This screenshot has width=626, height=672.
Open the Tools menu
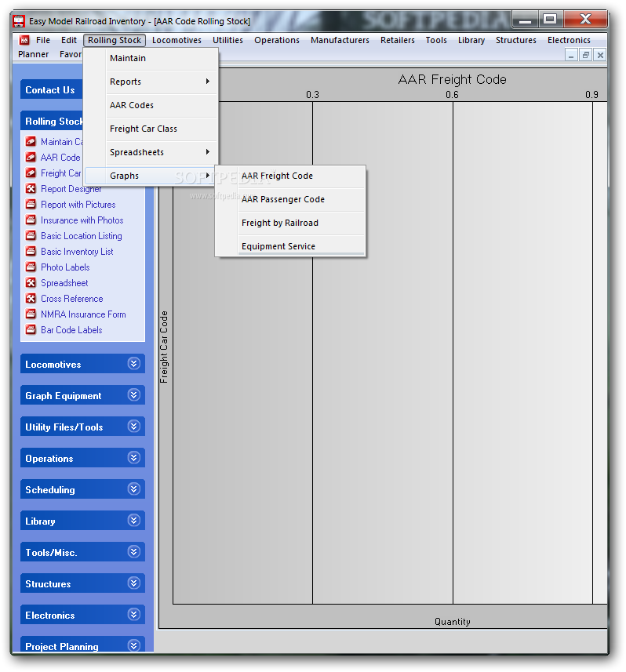(436, 40)
